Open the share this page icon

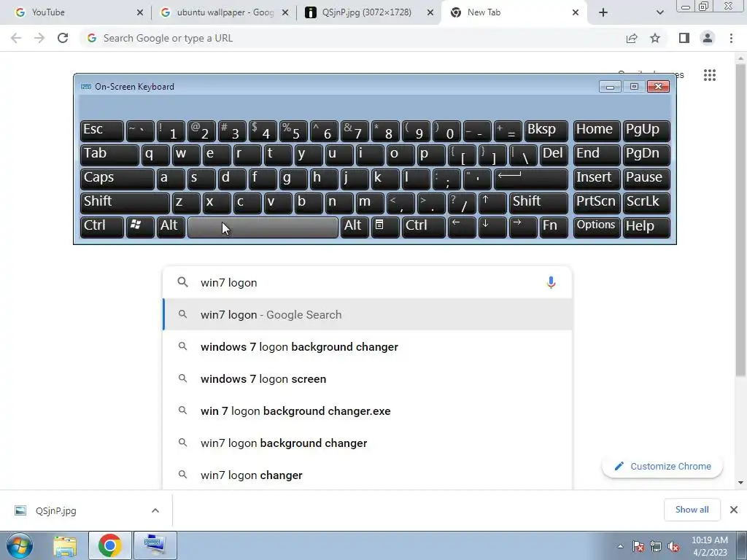click(x=632, y=38)
